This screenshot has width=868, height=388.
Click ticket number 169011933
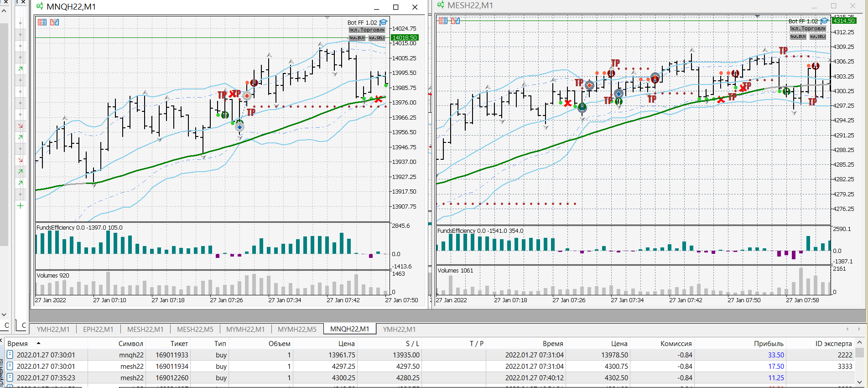click(x=172, y=355)
